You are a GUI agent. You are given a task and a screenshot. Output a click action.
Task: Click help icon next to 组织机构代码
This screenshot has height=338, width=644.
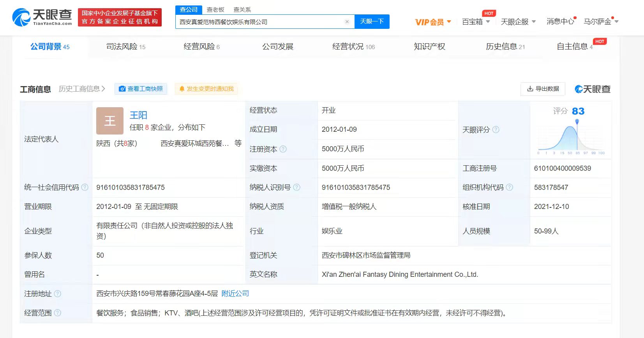click(x=510, y=188)
